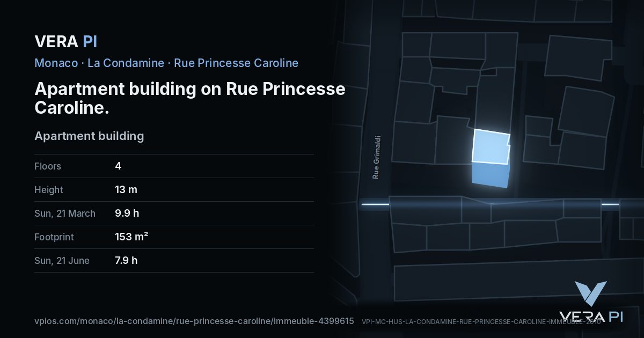Select the highlighted building on the map

(491, 147)
